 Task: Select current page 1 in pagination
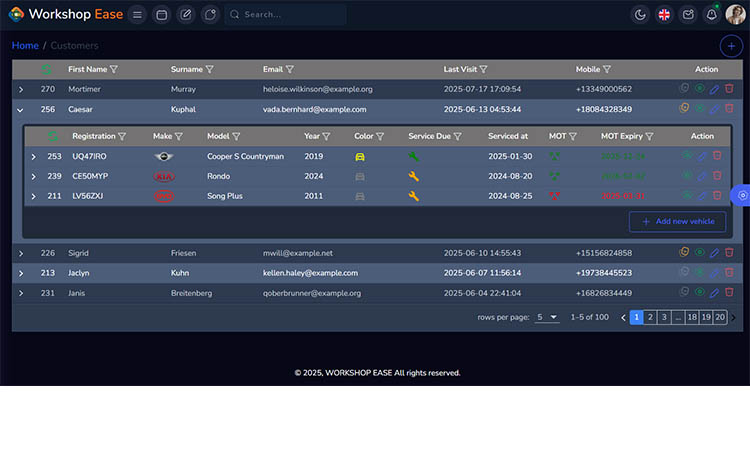coord(636,317)
